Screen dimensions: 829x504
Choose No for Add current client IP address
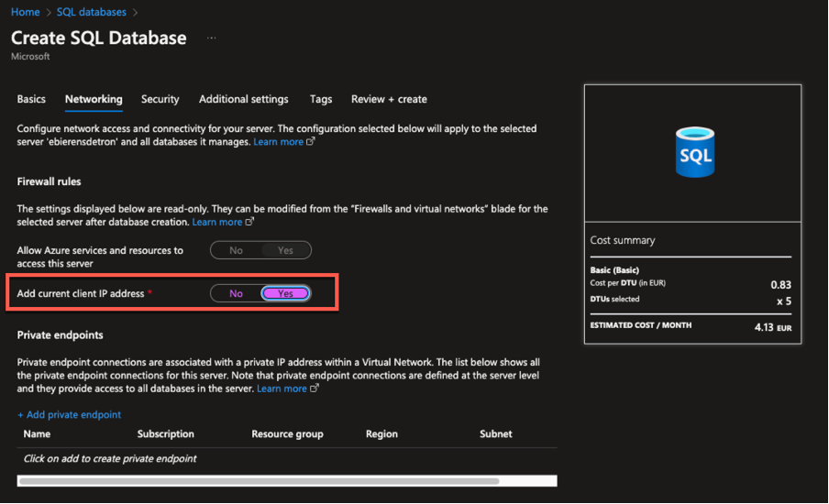click(236, 293)
